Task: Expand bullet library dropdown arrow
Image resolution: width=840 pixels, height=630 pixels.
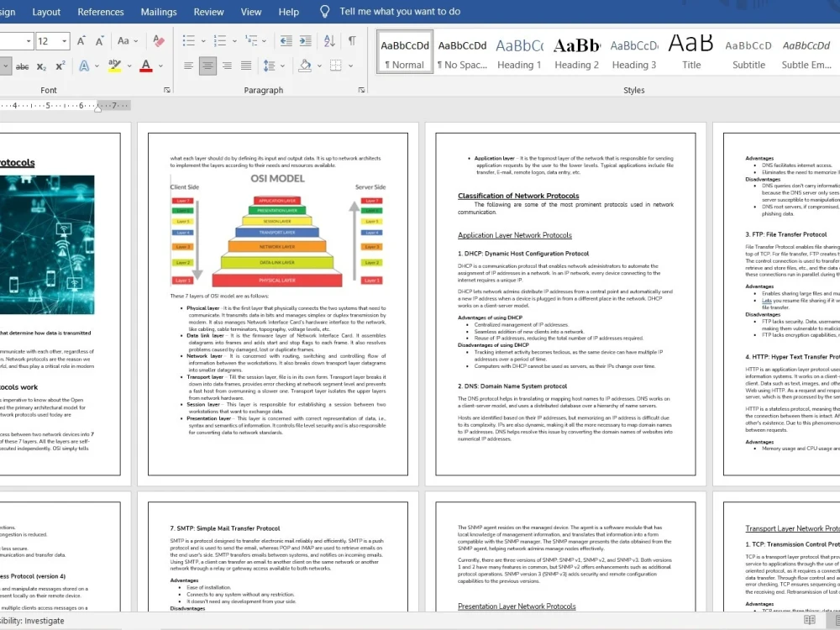Action: point(203,40)
